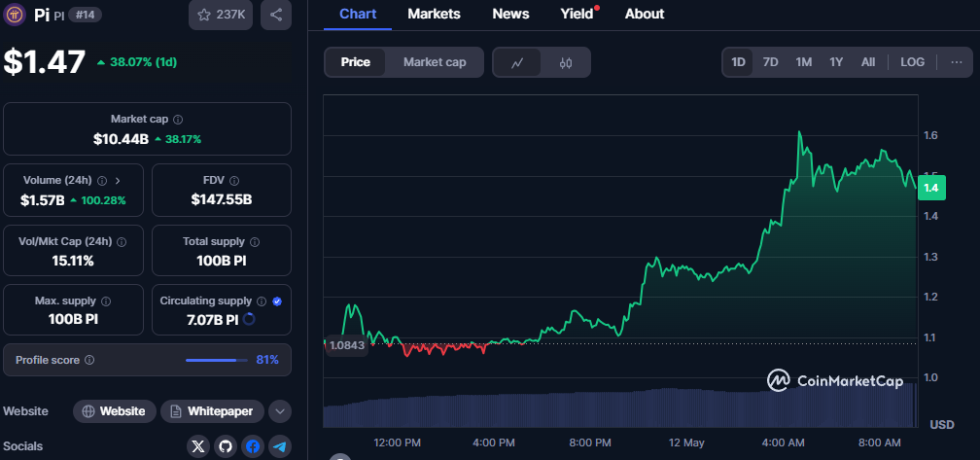This screenshot has height=460, width=980.
Task: Select Market cap chart mode
Action: [435, 62]
